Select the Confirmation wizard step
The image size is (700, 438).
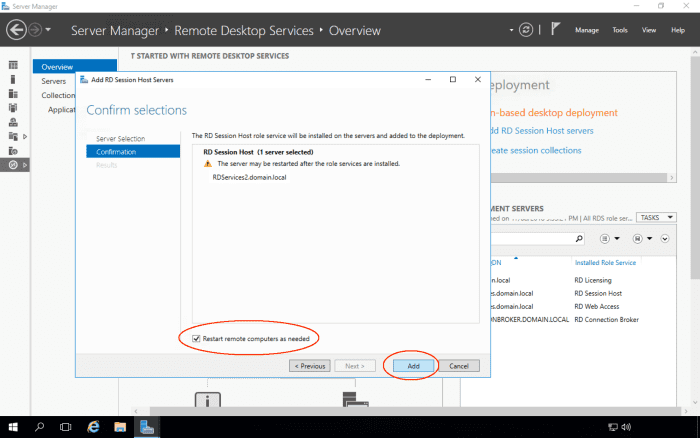point(133,152)
